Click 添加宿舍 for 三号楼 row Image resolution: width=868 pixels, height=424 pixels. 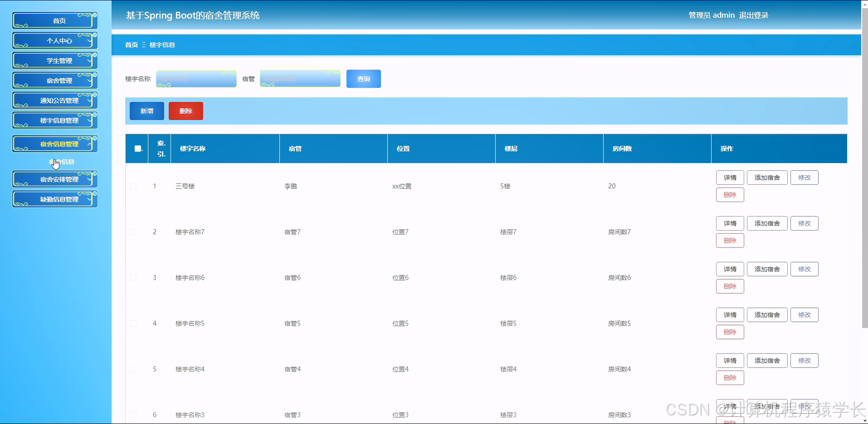click(x=767, y=177)
